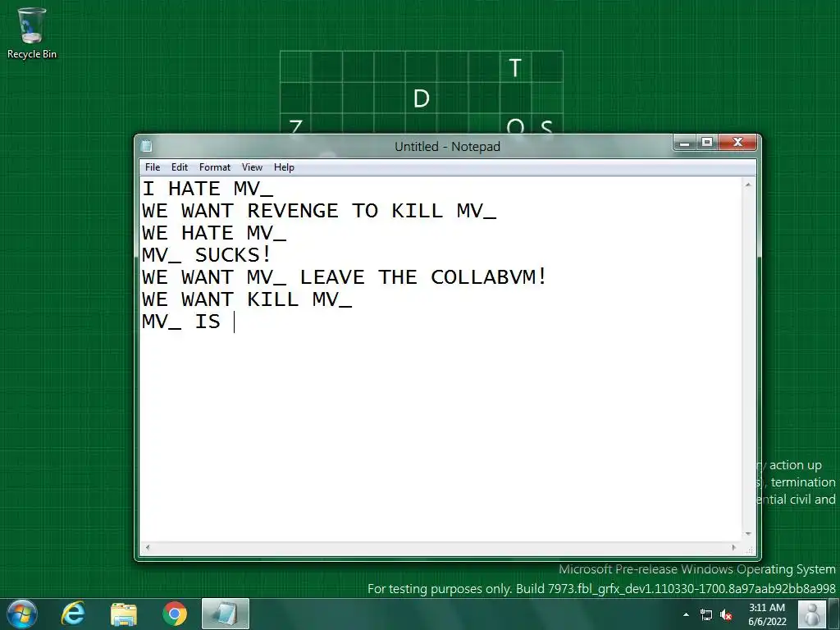Screen dimensions: 840x630
Task: Click the Notepad title bar icon
Action: (146, 146)
